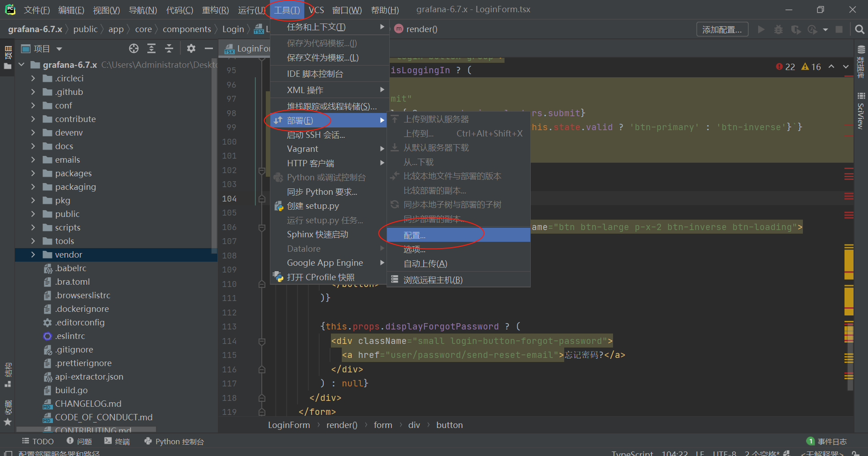Choose 启动 SSH 会话... menu item
The height and width of the screenshot is (456, 868).
coord(328,135)
